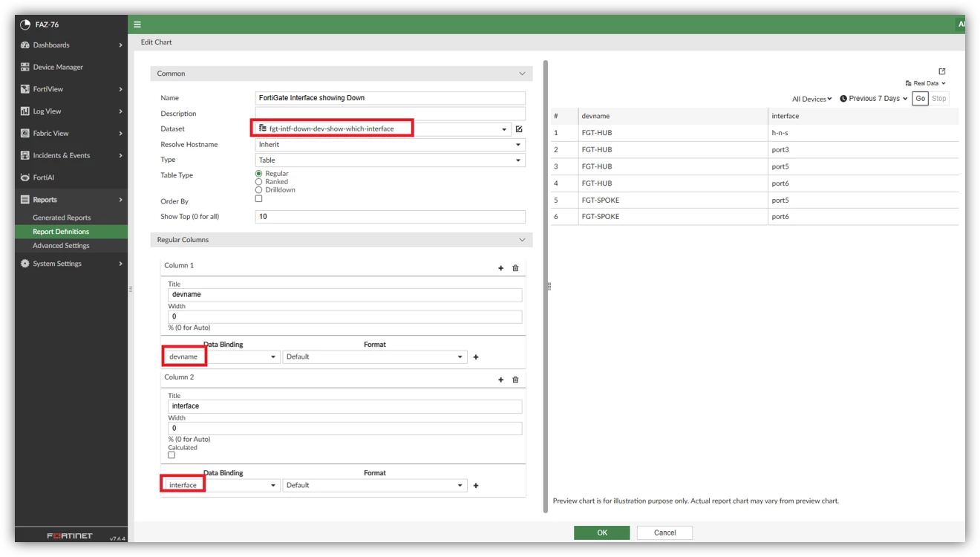Open the Log View menu
Viewport: 980px width, 557px height.
tap(71, 111)
